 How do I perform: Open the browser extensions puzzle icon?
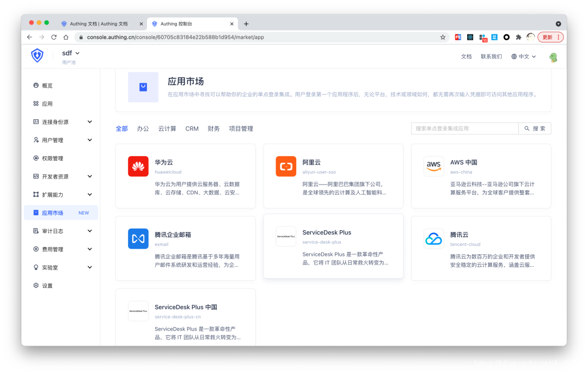519,37
